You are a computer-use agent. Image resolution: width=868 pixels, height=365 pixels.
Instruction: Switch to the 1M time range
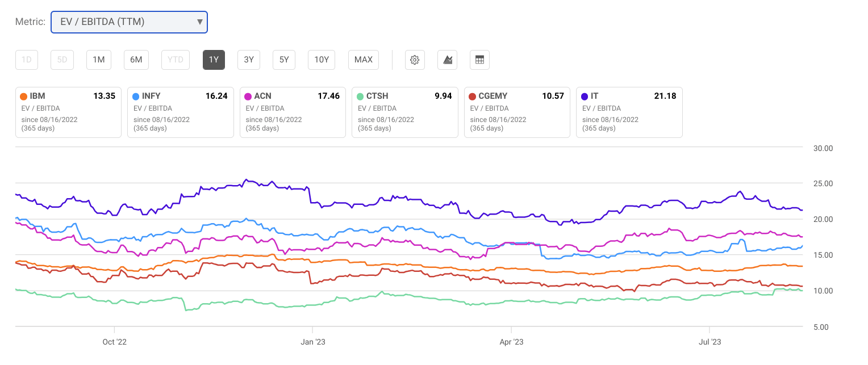(99, 60)
